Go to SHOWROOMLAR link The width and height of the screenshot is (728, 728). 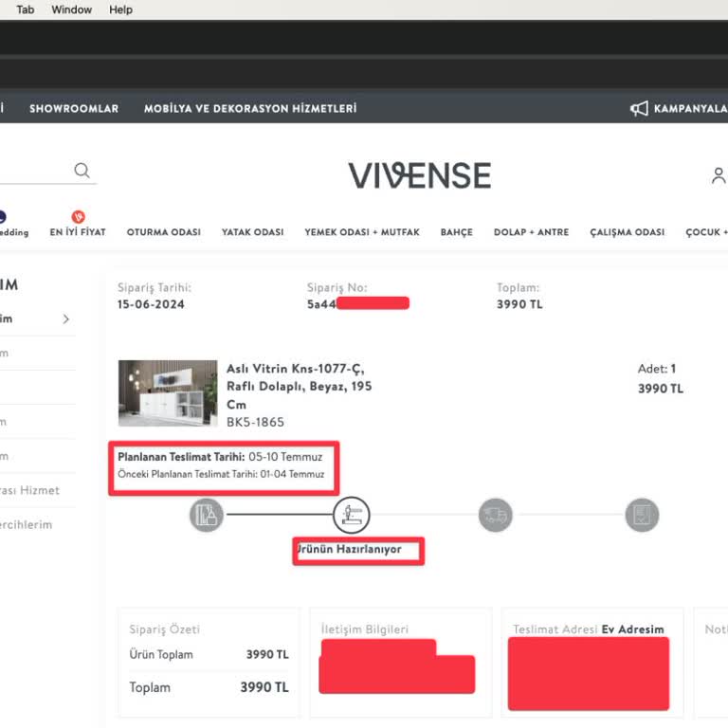(74, 109)
